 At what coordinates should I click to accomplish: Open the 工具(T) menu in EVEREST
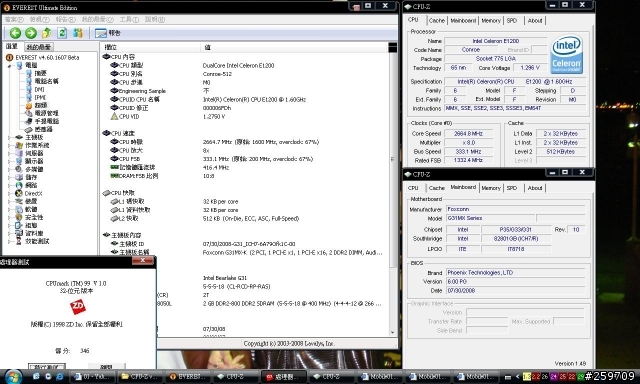129,19
